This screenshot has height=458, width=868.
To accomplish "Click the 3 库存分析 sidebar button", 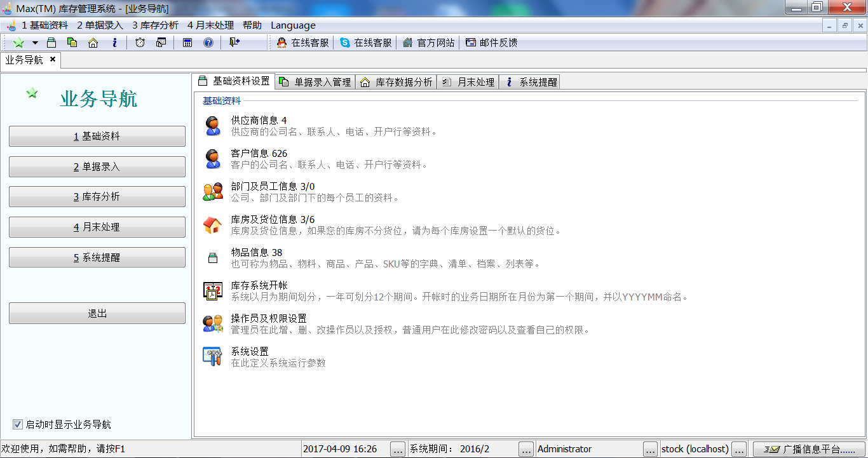I will pos(97,196).
